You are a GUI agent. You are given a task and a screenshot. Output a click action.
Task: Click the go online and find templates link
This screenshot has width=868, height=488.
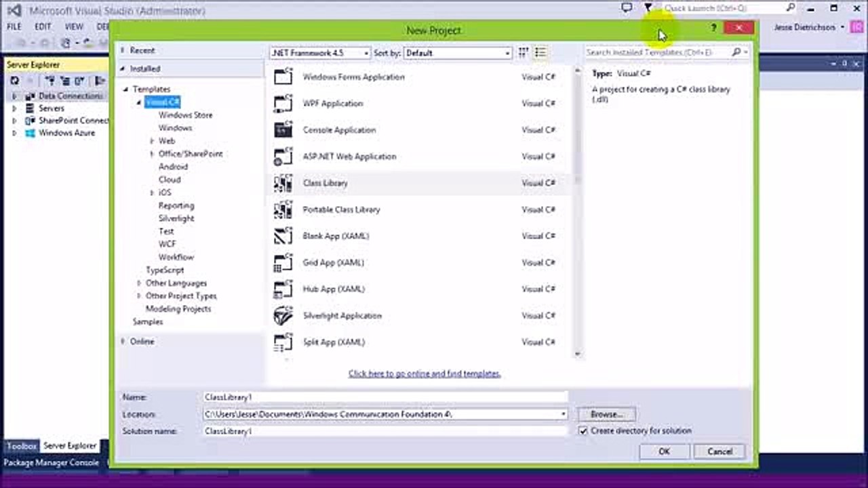pos(425,373)
